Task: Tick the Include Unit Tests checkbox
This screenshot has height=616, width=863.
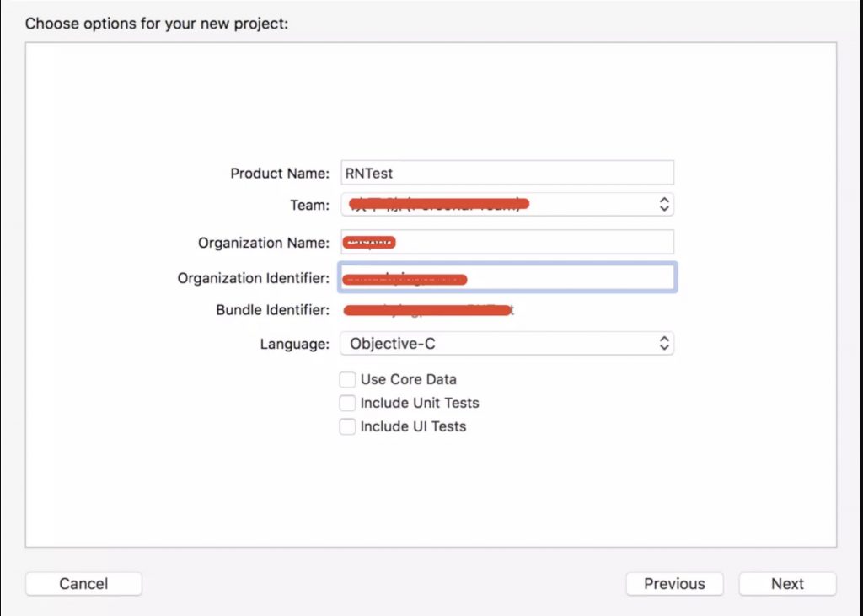Action: click(347, 403)
